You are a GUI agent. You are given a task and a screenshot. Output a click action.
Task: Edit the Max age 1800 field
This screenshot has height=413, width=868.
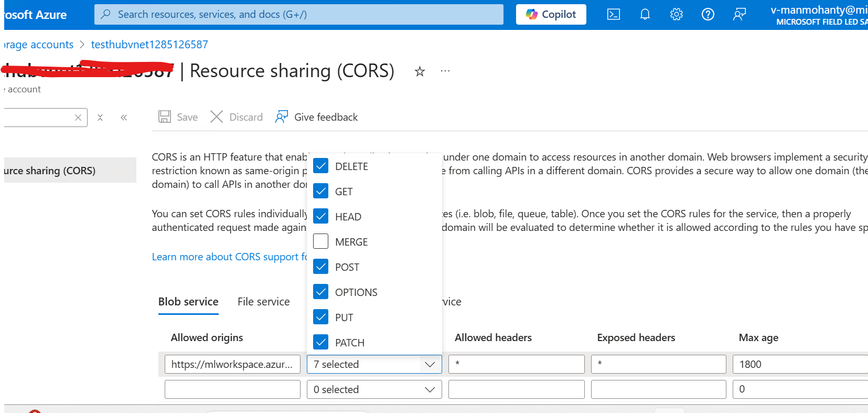800,364
